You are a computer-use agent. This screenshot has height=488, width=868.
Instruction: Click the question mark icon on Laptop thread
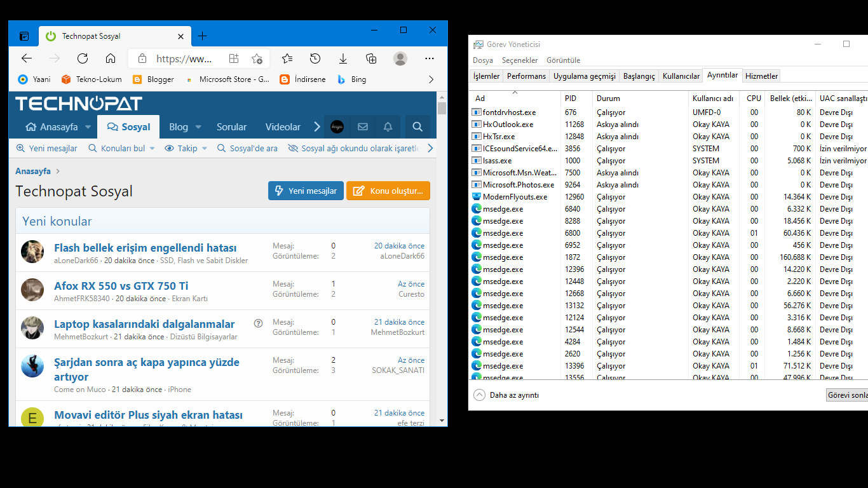tap(258, 323)
